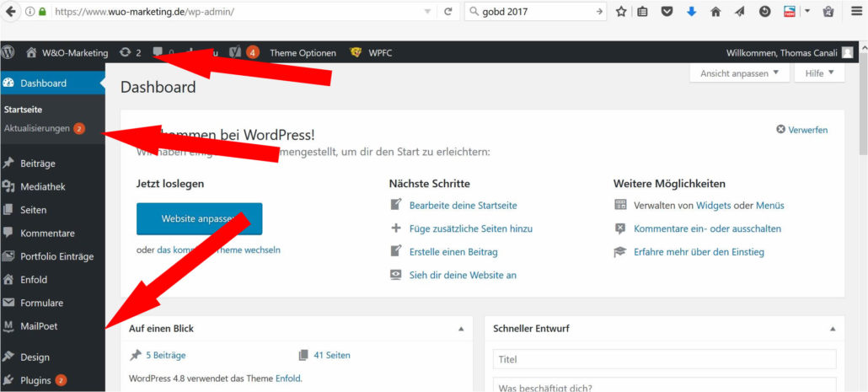Open 5 Beiträge link
868x392 pixels.
pos(165,356)
